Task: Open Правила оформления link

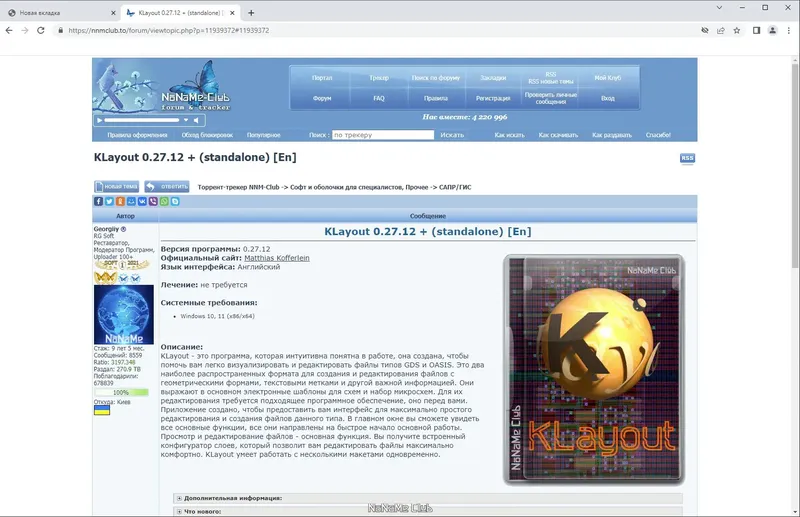Action: 137,135
